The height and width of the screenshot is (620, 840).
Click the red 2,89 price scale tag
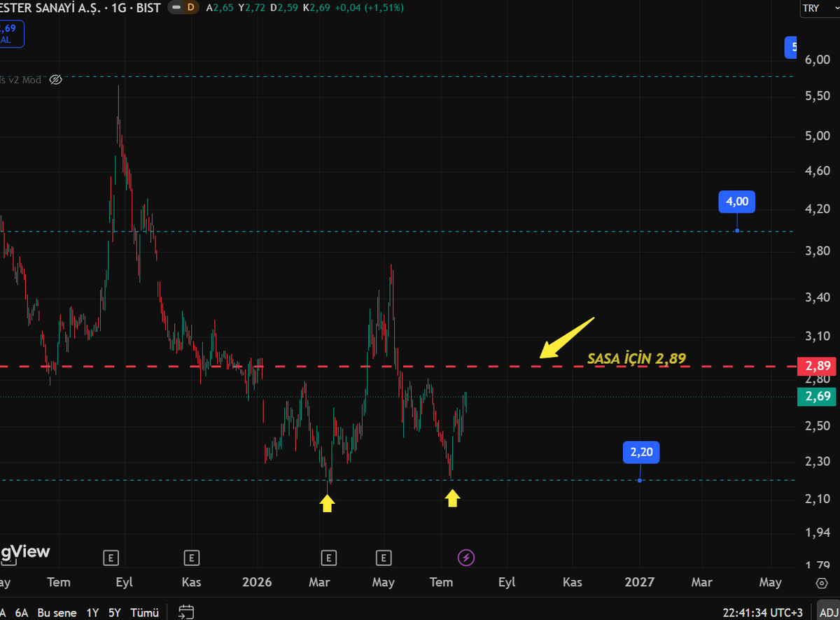click(818, 366)
